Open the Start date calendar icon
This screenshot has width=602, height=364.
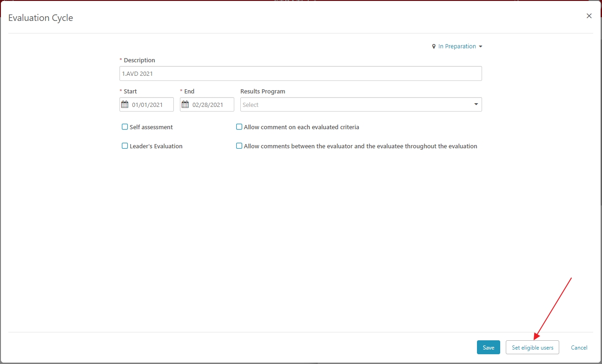125,105
